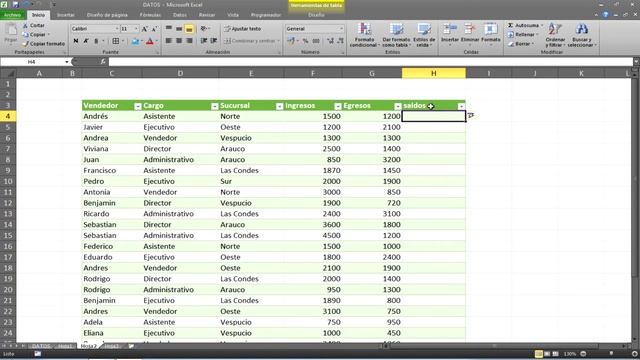Switch to the Fórmulas tab

[150, 15]
